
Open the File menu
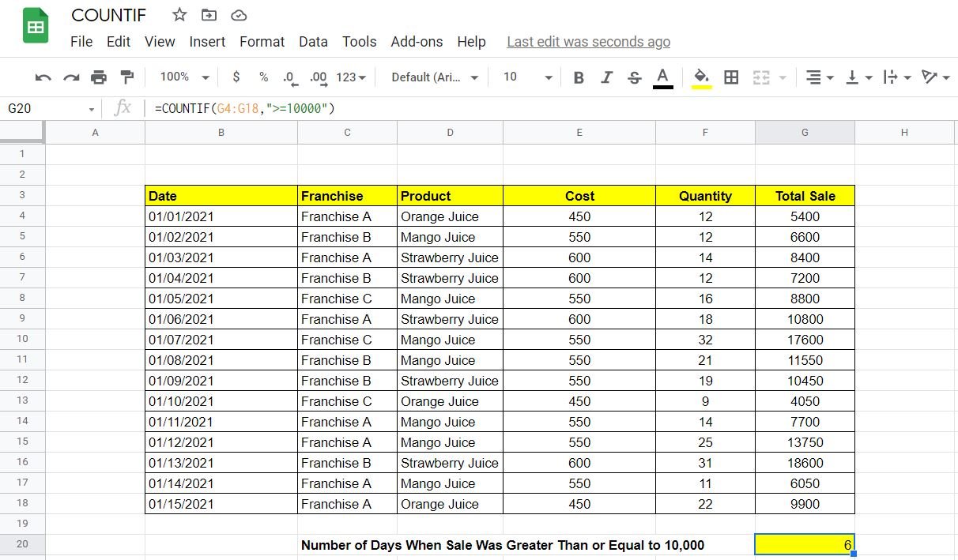[81, 42]
